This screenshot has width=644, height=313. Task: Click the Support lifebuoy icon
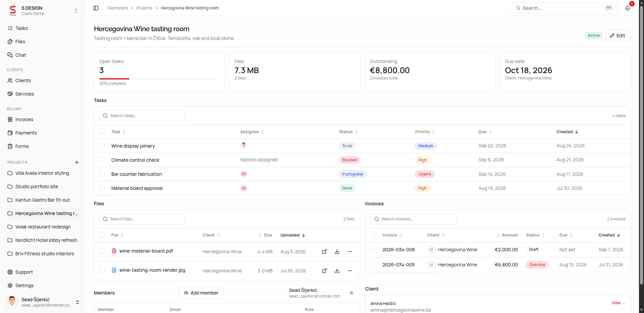click(10, 272)
